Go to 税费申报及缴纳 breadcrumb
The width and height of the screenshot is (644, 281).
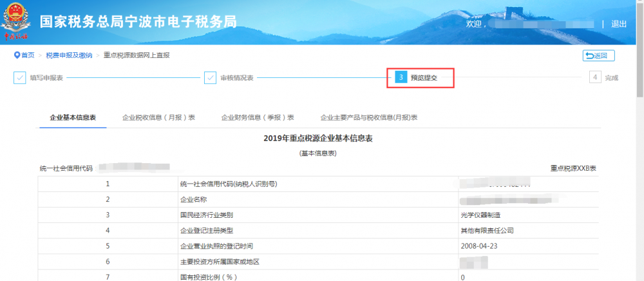68,55
